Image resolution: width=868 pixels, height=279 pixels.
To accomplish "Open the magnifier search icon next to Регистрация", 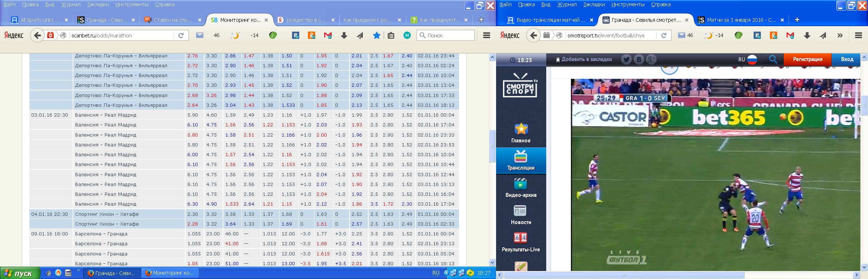I will click(x=773, y=59).
